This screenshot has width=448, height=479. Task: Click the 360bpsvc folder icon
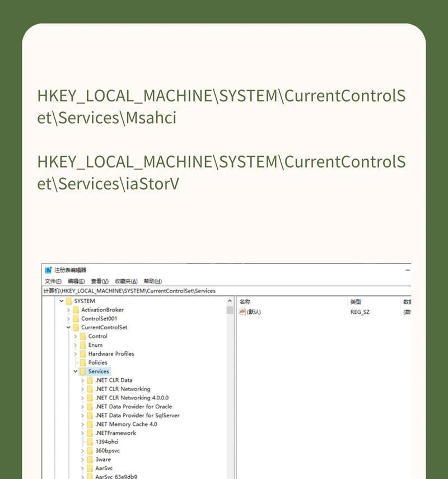coord(90,450)
